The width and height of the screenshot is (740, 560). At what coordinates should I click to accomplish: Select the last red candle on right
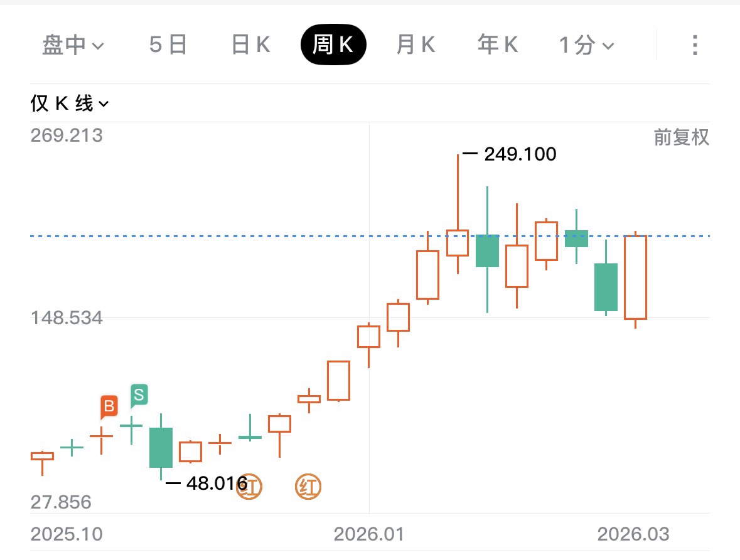635,277
